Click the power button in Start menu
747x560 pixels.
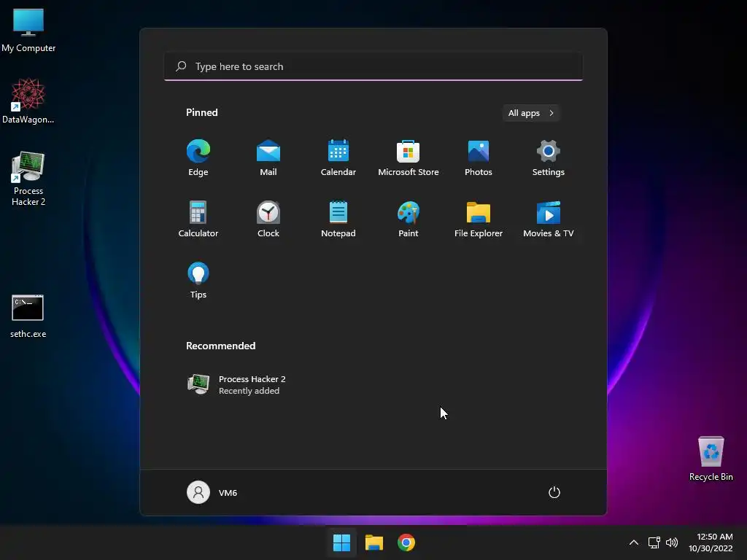[554, 492]
